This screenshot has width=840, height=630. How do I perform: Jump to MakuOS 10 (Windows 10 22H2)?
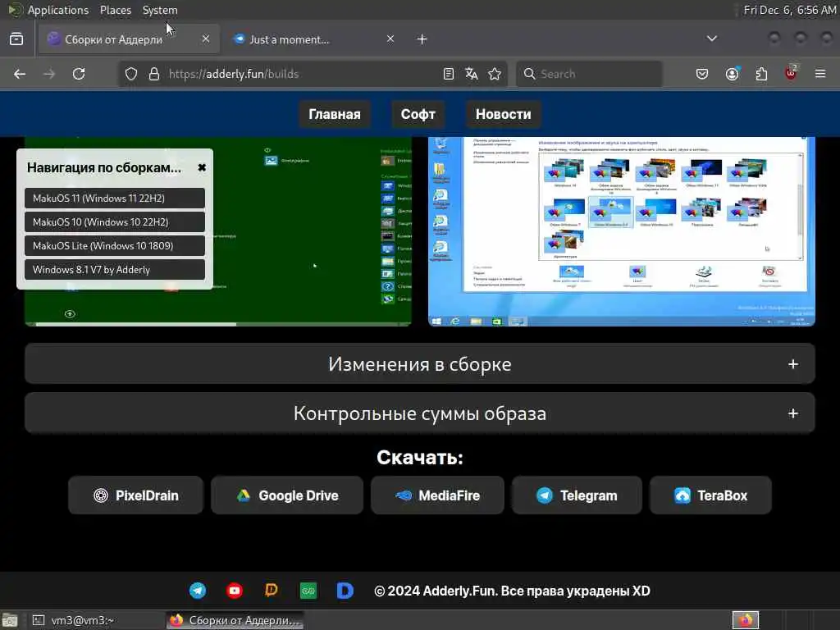[x=115, y=221]
